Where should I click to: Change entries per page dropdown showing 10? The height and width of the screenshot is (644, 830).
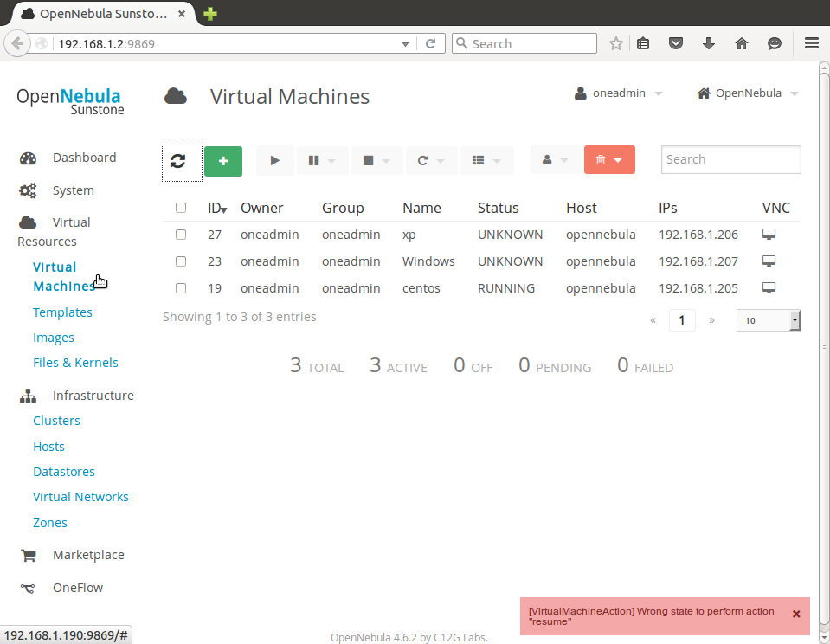(768, 320)
